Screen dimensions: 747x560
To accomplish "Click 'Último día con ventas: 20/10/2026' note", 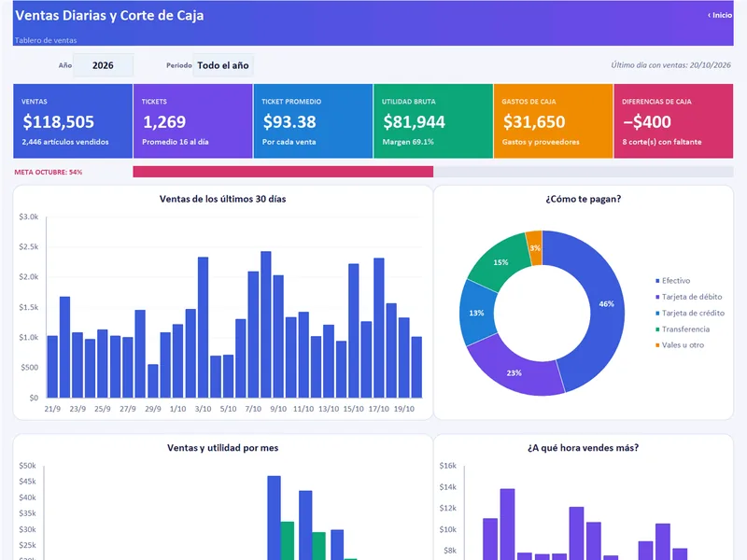I will coord(670,65).
